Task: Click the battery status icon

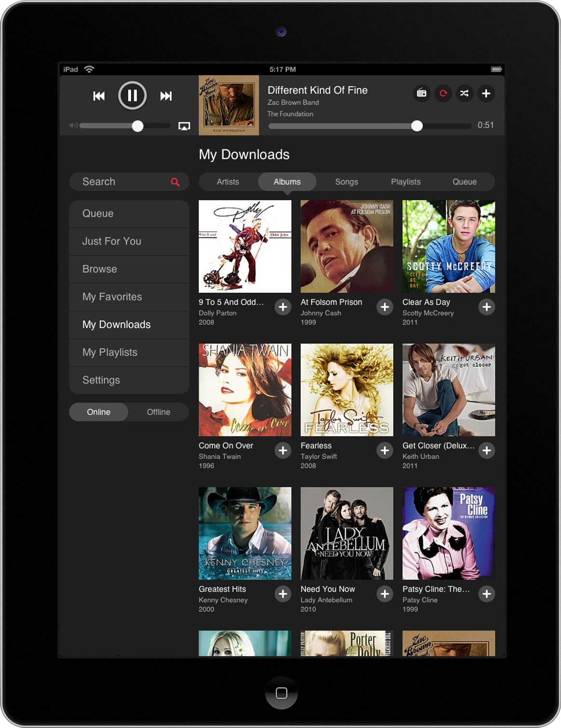Action: click(496, 69)
